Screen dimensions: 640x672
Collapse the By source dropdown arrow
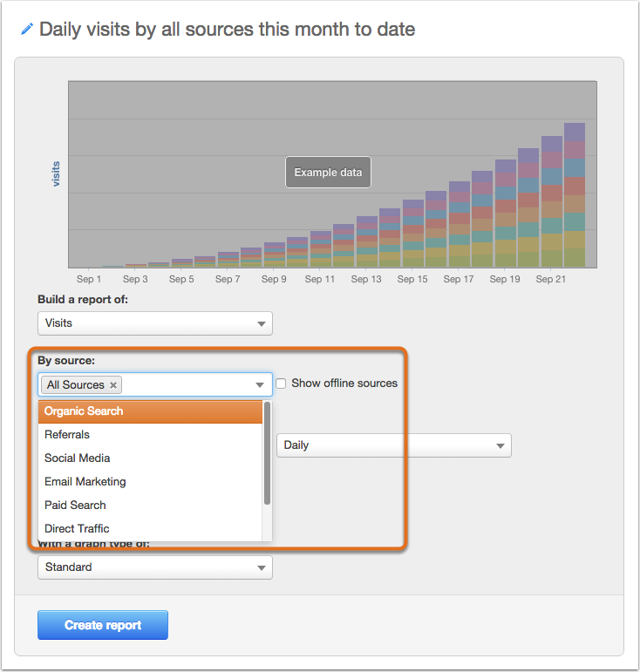pyautogui.click(x=259, y=385)
